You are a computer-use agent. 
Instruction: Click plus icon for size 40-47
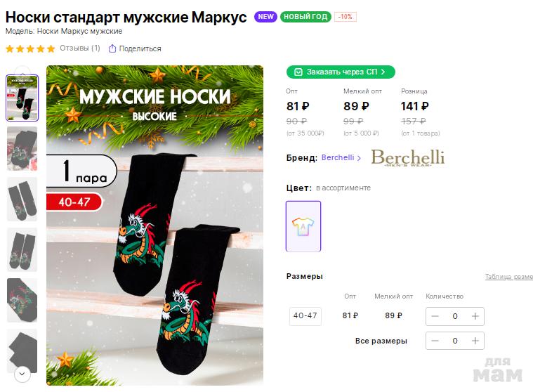coord(475,316)
